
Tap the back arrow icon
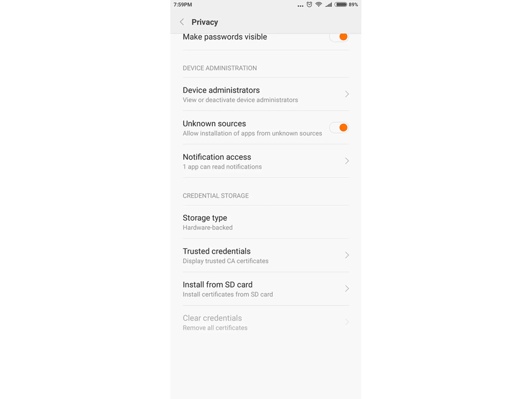point(181,22)
